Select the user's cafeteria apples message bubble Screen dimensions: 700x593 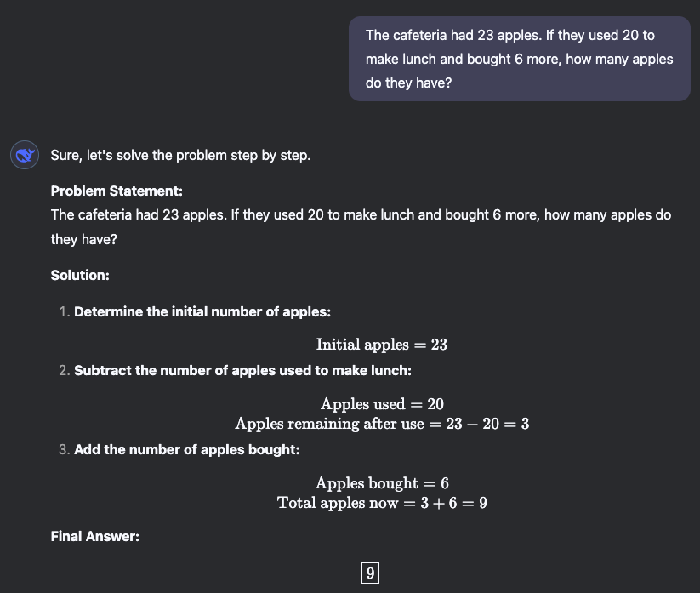[x=519, y=59]
